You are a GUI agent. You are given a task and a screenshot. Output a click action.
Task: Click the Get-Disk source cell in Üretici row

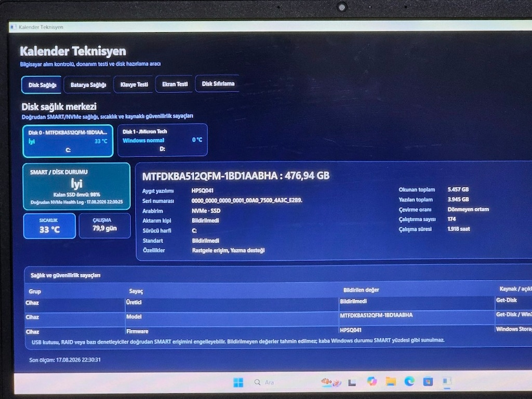[506, 300]
